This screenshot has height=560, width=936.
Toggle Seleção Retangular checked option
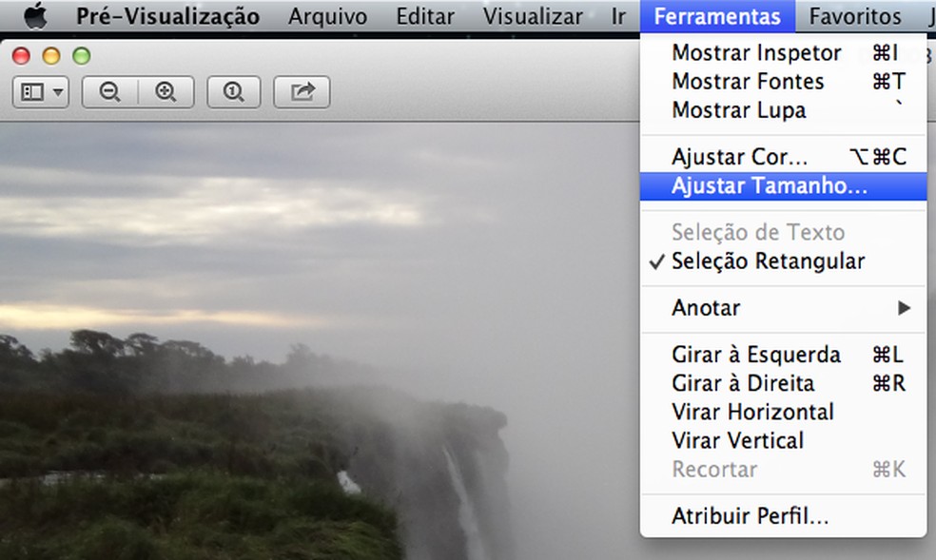point(783,261)
